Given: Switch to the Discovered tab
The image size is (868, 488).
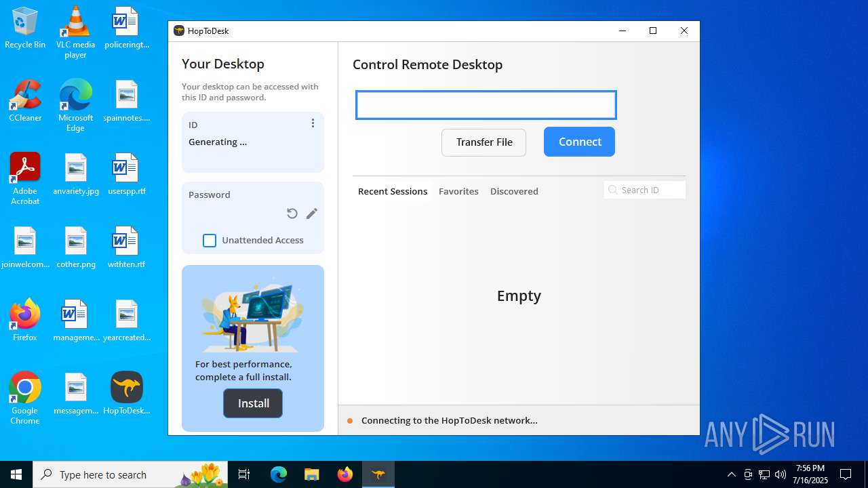Looking at the screenshot, I should pyautogui.click(x=514, y=191).
